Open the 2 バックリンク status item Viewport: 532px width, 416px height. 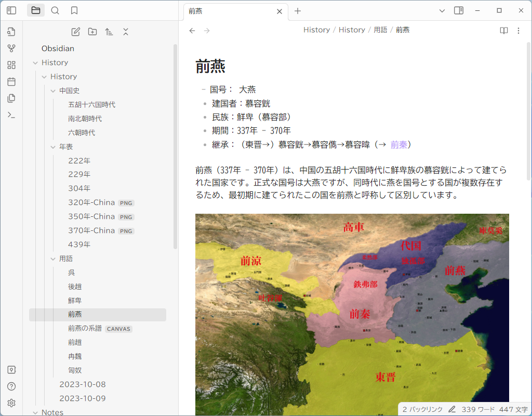click(x=422, y=410)
